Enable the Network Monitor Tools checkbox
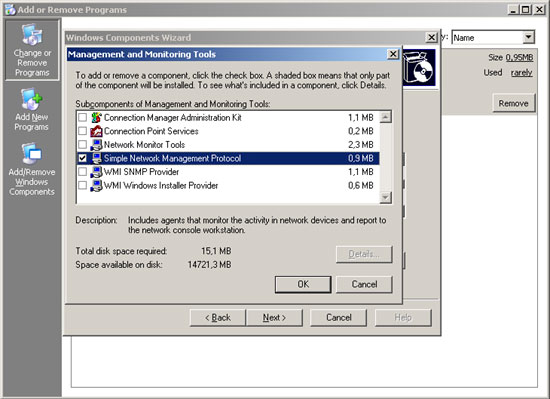Screen dimensions: 550x399 82,144
